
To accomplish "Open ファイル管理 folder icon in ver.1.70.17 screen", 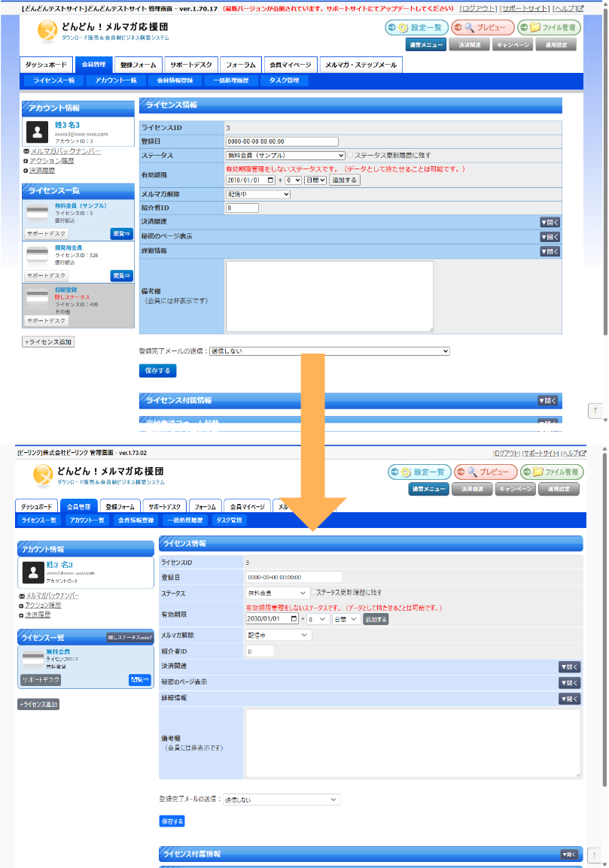I will [534, 28].
